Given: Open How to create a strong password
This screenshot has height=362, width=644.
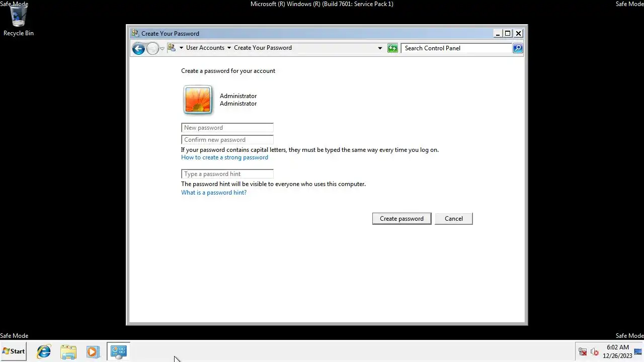Looking at the screenshot, I should coord(224,157).
